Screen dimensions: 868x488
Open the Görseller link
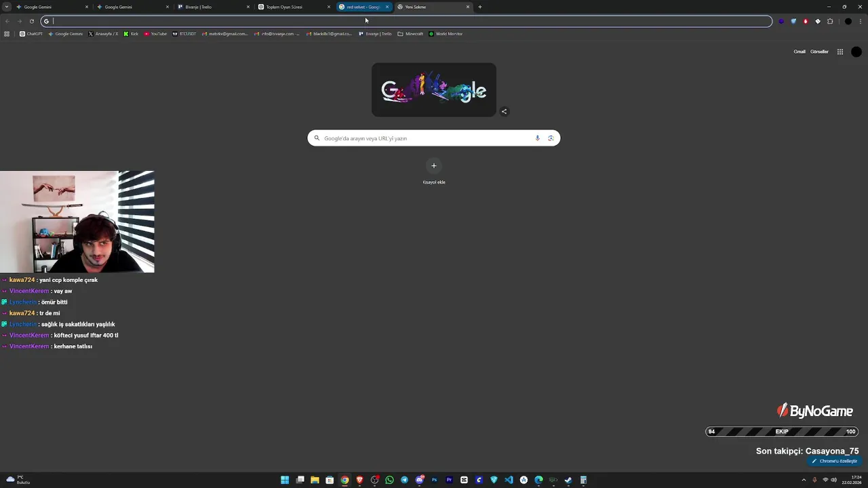click(819, 52)
